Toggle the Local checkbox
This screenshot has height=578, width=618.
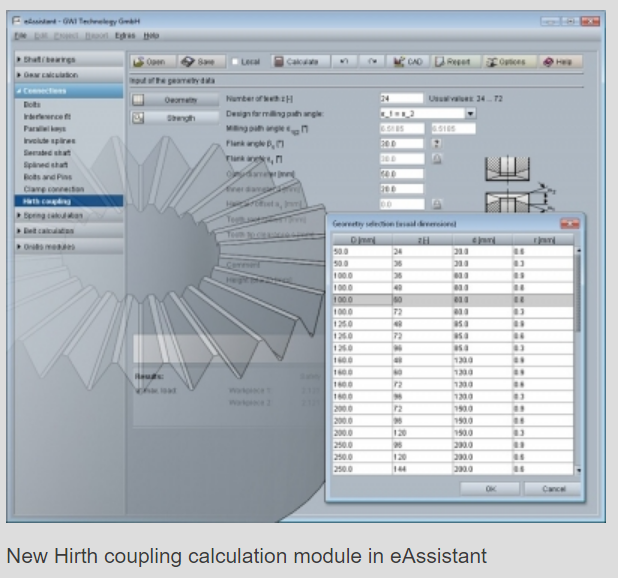pos(236,61)
